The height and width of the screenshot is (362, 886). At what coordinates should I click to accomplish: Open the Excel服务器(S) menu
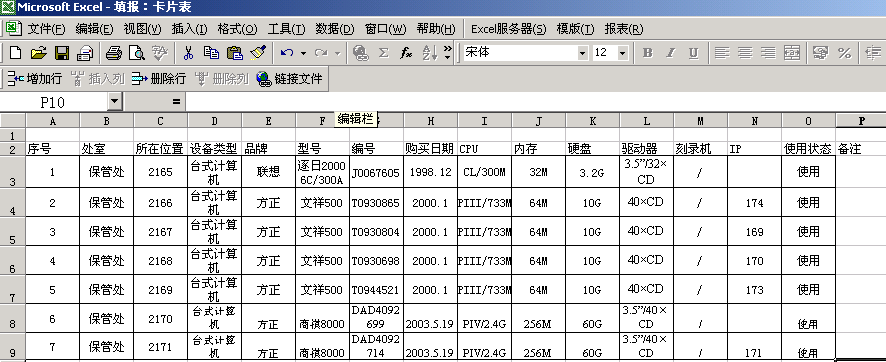[509, 29]
